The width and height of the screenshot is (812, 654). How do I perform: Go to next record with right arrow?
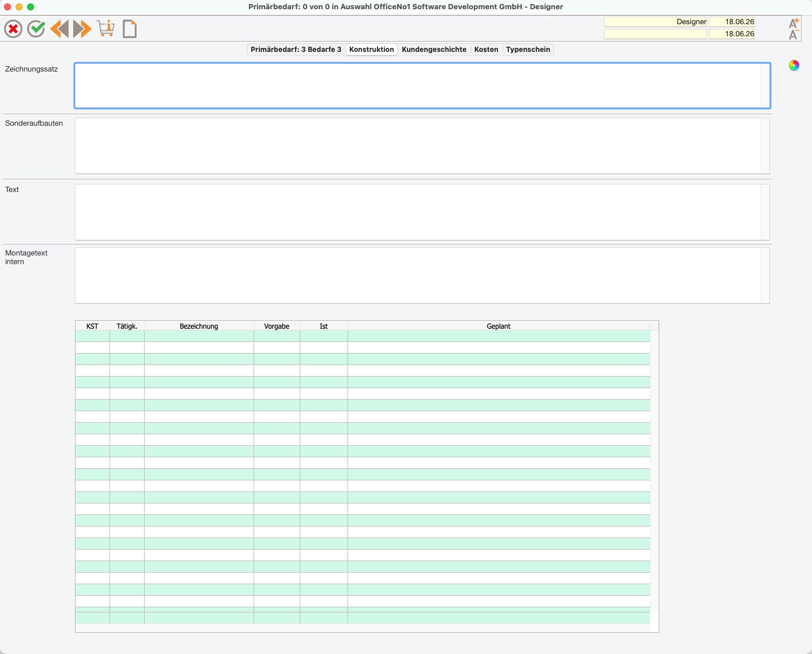pos(82,29)
